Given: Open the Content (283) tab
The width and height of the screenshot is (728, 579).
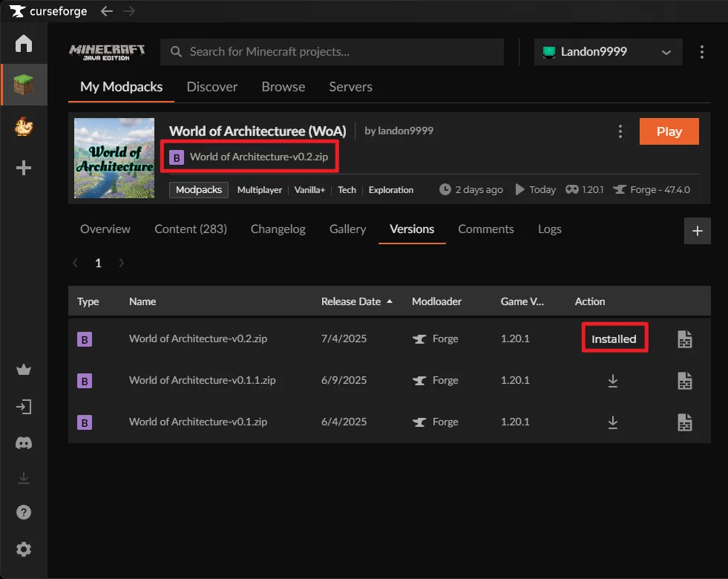Looking at the screenshot, I should pos(191,229).
